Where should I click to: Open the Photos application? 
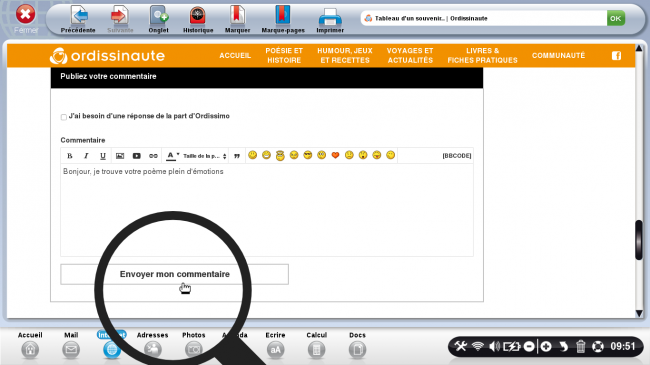(194, 345)
